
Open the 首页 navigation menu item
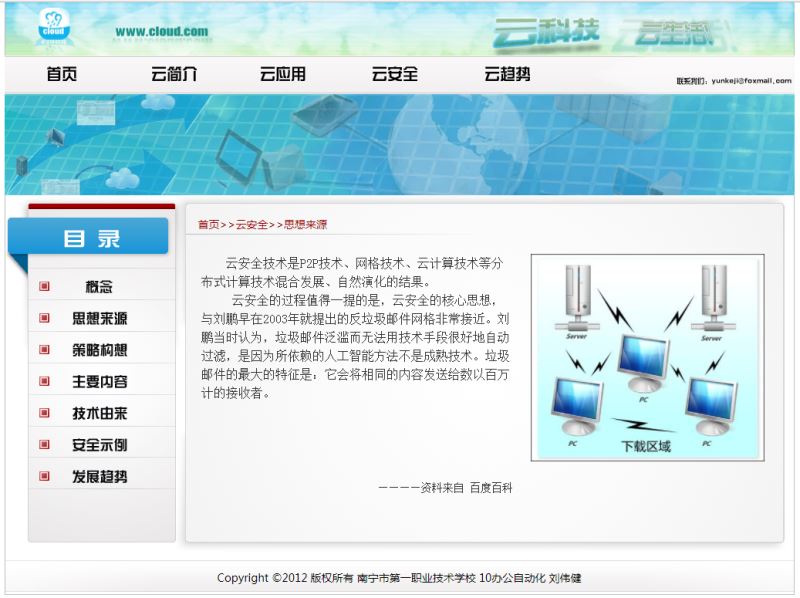[62, 74]
